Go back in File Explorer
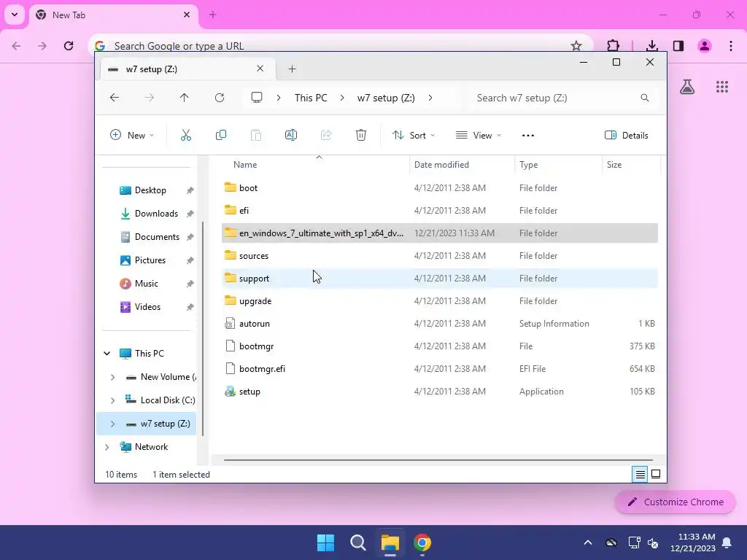This screenshot has width=747, height=560. click(x=115, y=98)
